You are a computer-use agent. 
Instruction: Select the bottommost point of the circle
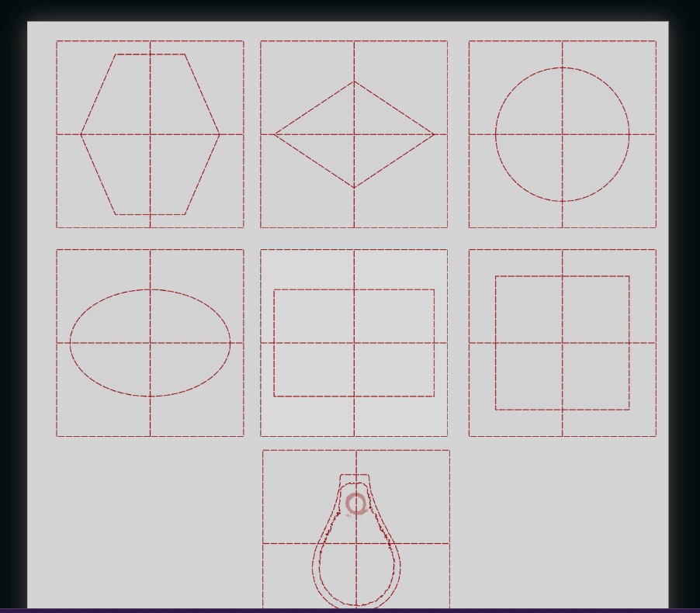coord(563,201)
